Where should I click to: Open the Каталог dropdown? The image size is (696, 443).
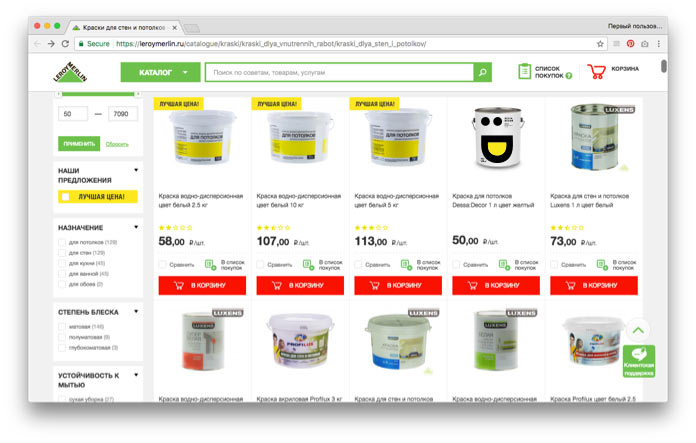(x=160, y=72)
